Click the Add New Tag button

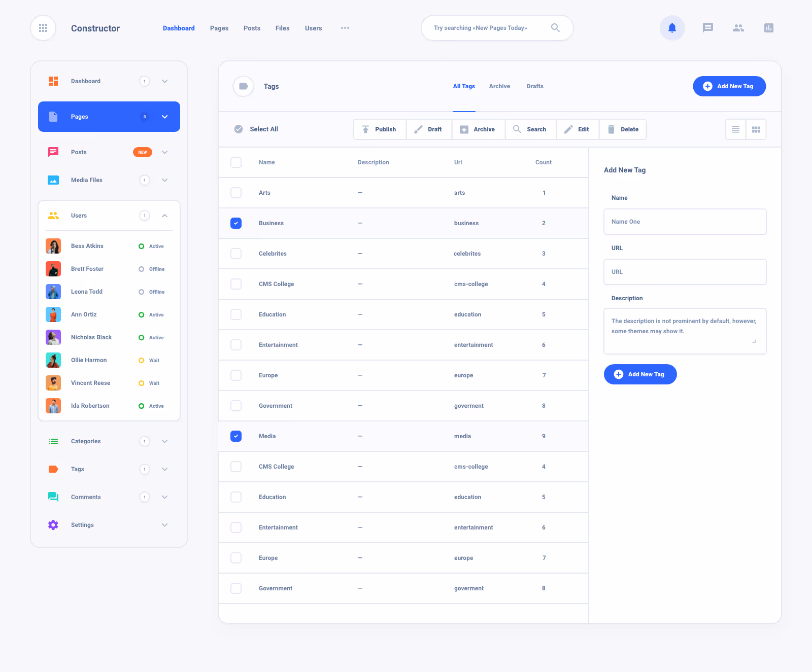click(729, 86)
